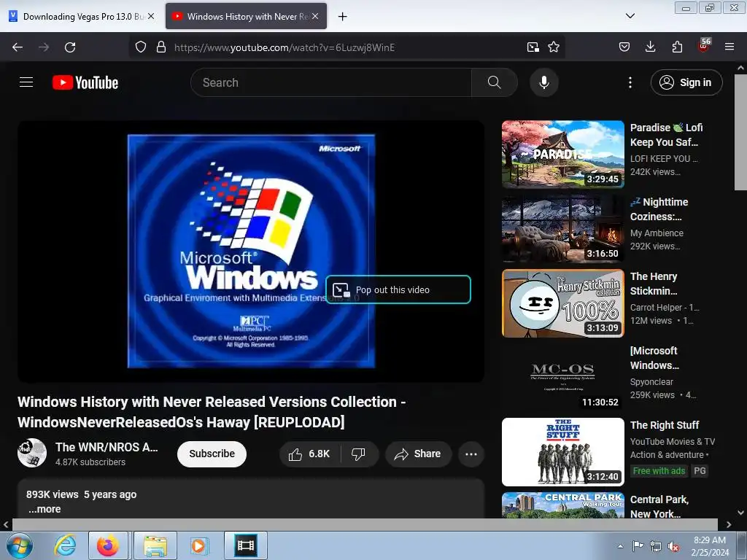Open more actions ellipsis under video
Image resolution: width=747 pixels, height=560 pixels.
[x=471, y=454]
